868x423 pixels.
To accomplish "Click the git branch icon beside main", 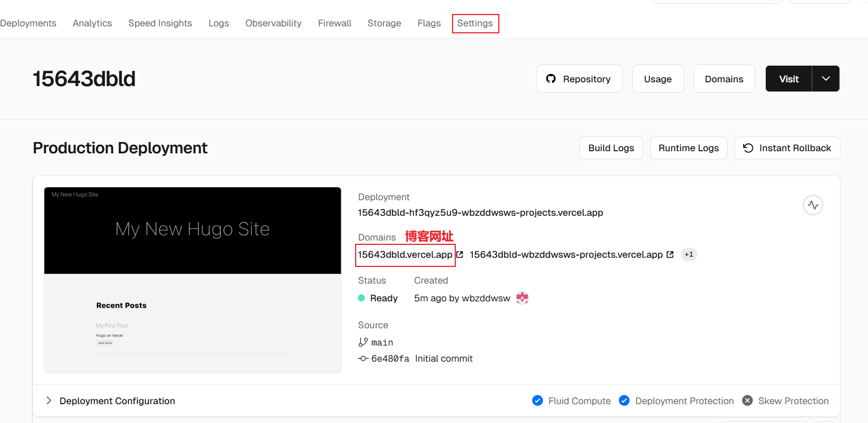I will 363,342.
